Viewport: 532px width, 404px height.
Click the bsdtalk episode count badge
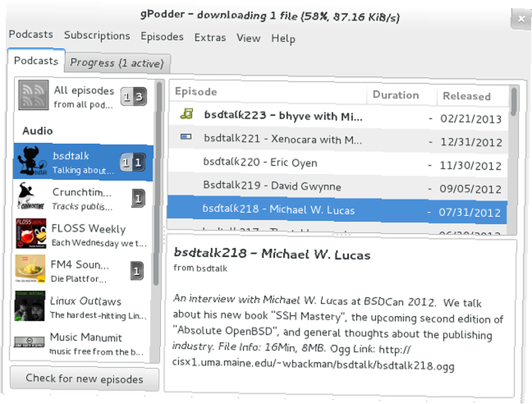point(132,162)
